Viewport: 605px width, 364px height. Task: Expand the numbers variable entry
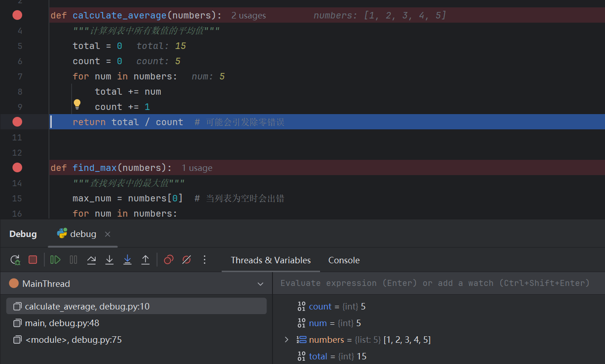click(286, 340)
